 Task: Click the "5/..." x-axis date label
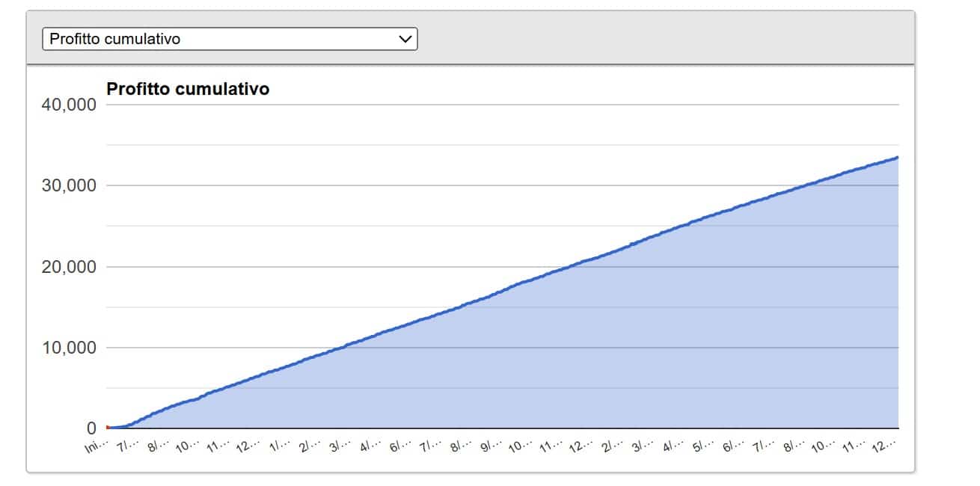701,446
